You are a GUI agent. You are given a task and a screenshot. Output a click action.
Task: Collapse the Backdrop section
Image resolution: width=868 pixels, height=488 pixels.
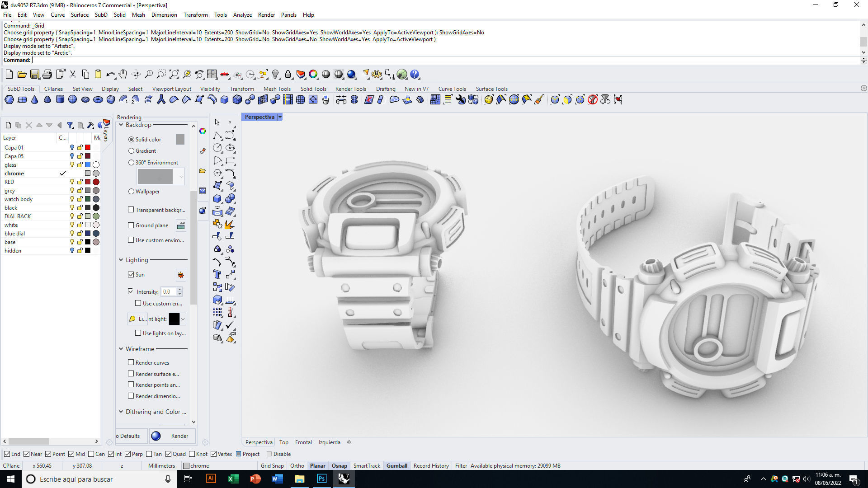[x=121, y=125]
